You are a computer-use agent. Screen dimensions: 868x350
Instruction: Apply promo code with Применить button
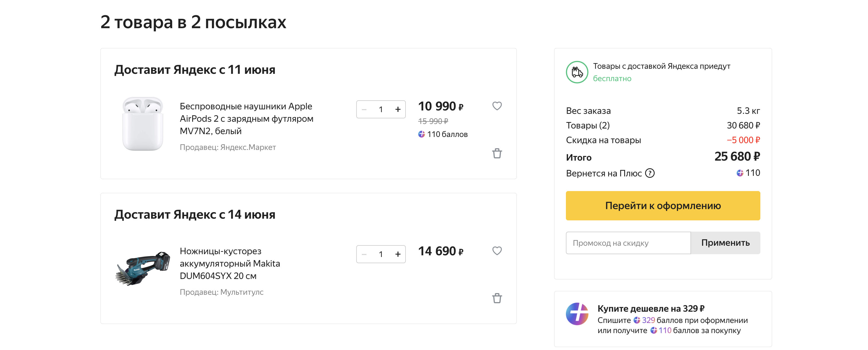[725, 243]
